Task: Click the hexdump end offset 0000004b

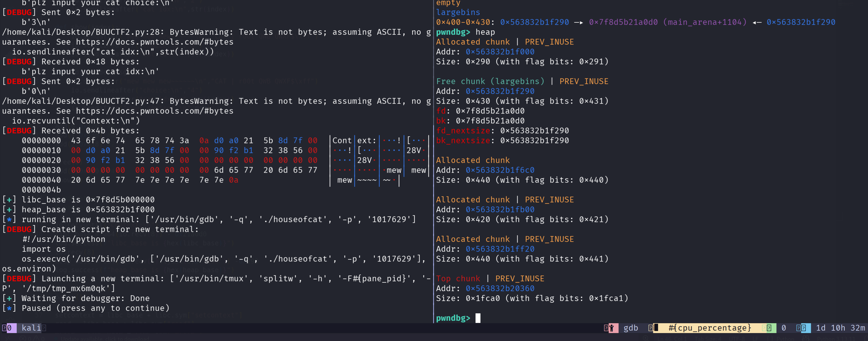Action: 41,190
